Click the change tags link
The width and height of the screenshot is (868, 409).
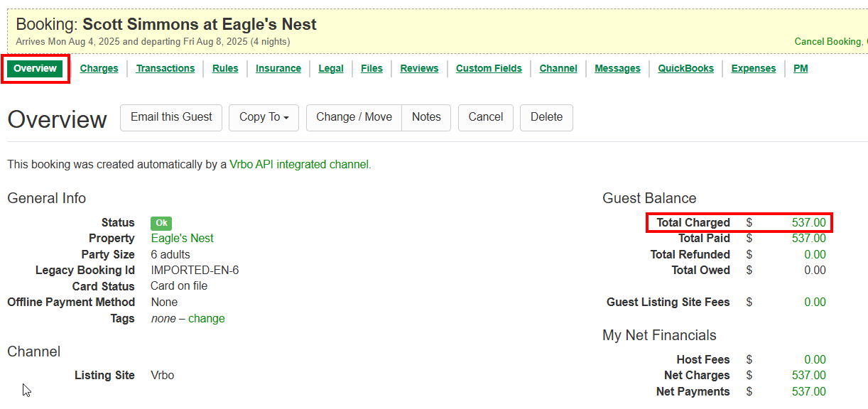point(207,319)
